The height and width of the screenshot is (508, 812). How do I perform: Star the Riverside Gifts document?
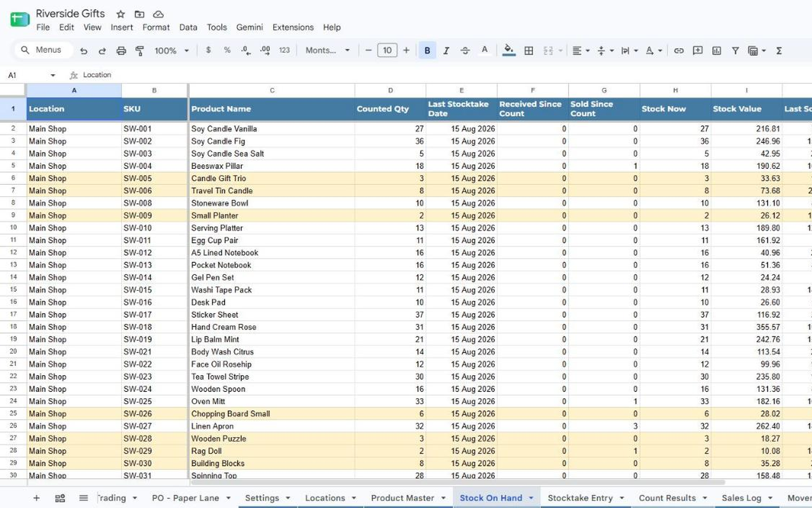[121, 14]
